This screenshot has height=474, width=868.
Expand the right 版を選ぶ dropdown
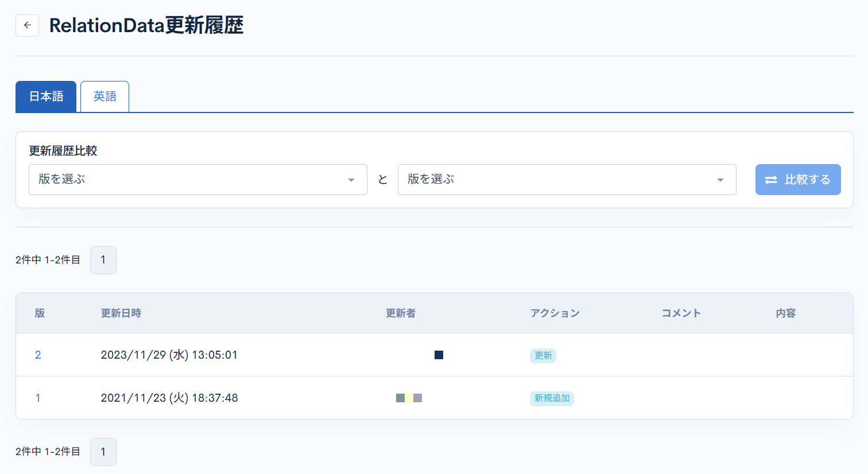click(x=567, y=180)
